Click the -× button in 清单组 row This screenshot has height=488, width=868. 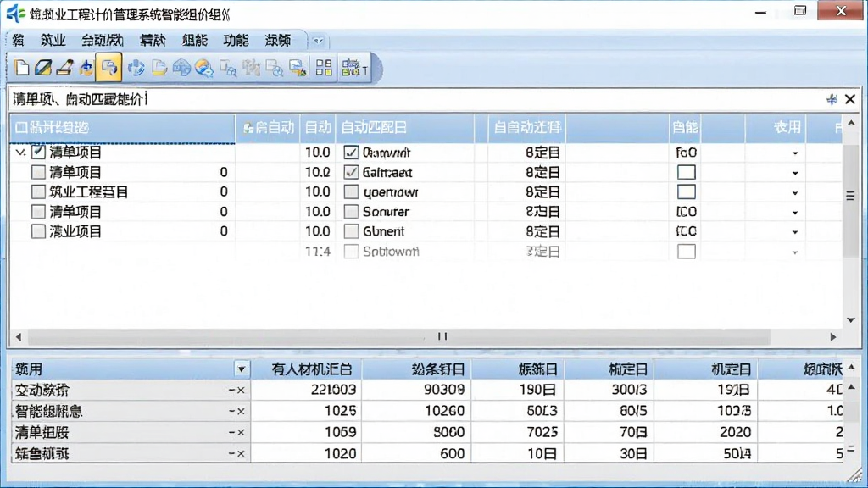(237, 432)
